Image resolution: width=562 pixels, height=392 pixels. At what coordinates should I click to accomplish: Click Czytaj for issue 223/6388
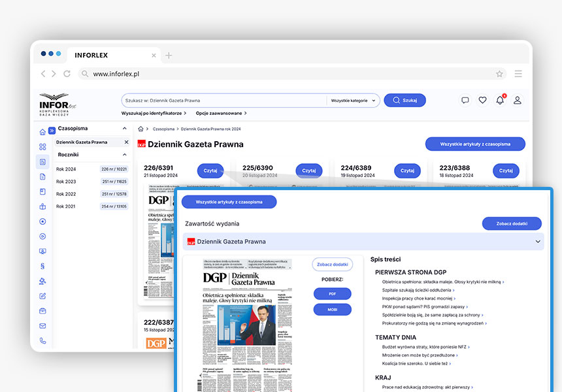(x=506, y=171)
